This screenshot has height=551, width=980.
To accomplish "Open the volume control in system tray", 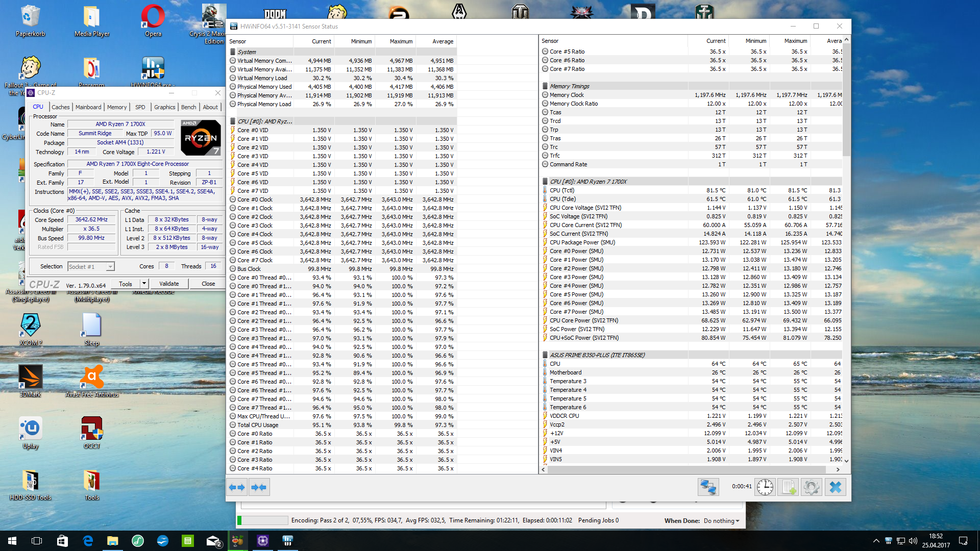I will (x=913, y=541).
